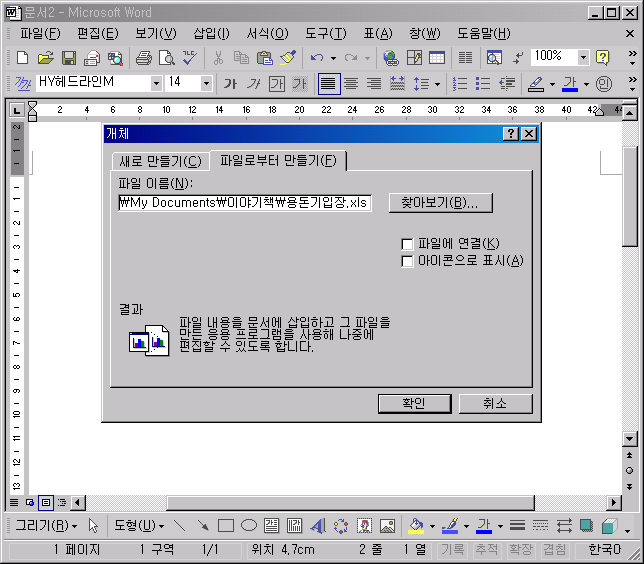Open columns layout icon
The width and height of the screenshot is (644, 564).
pos(465,58)
